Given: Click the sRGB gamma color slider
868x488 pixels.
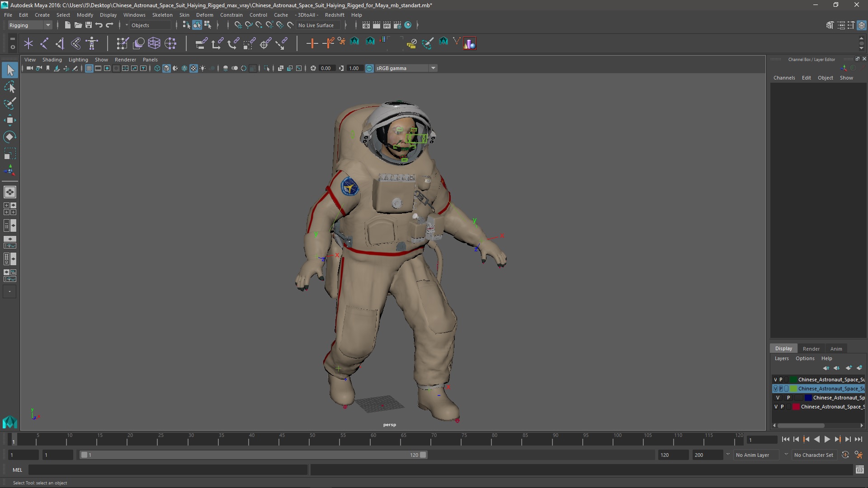Looking at the screenshot, I should coord(402,67).
